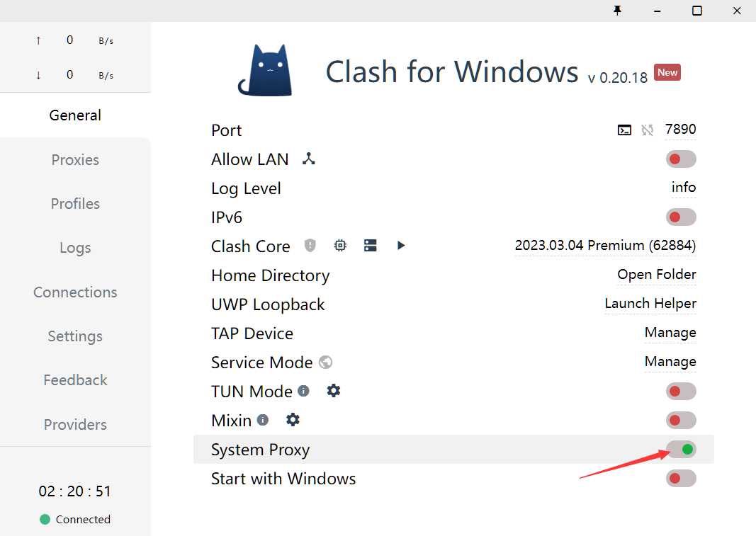Click Launch Helper for UWP Loopback
The height and width of the screenshot is (536, 756).
(x=650, y=304)
